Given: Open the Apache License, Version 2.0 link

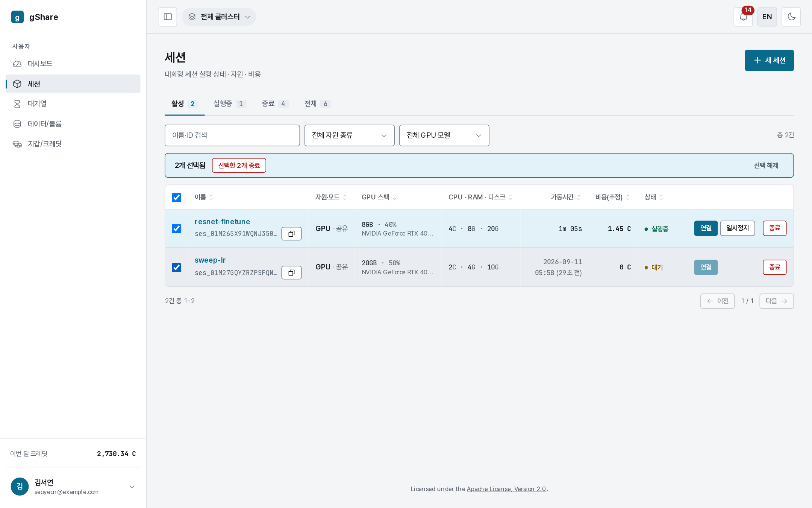Looking at the screenshot, I should [x=506, y=489].
